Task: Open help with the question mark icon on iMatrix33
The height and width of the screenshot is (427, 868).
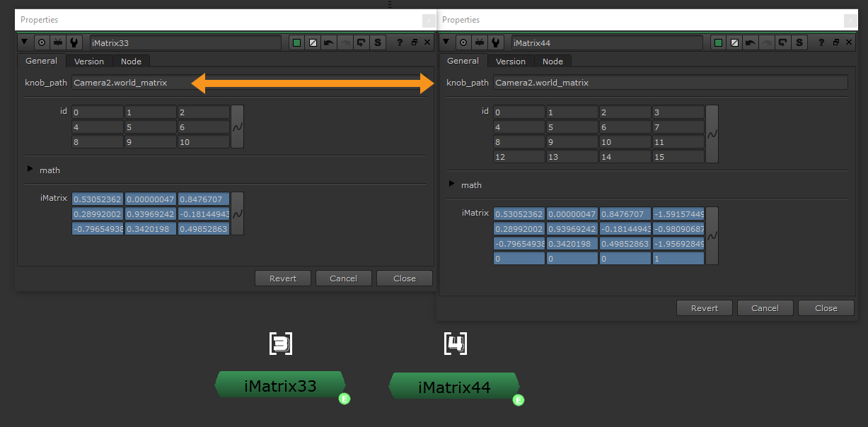Action: coord(400,42)
